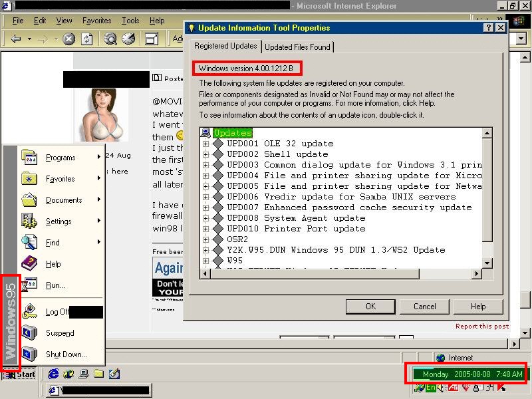Open Programs in the Start menu
This screenshot has width=532, height=399.
pos(61,158)
